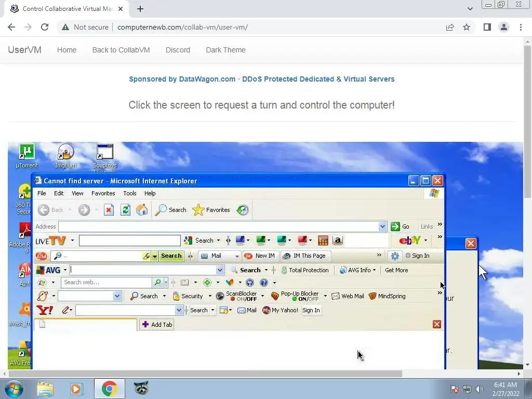Screen dimensions: 532x399
Task: Click the LiveTV toolbar logo
Action: pos(50,241)
